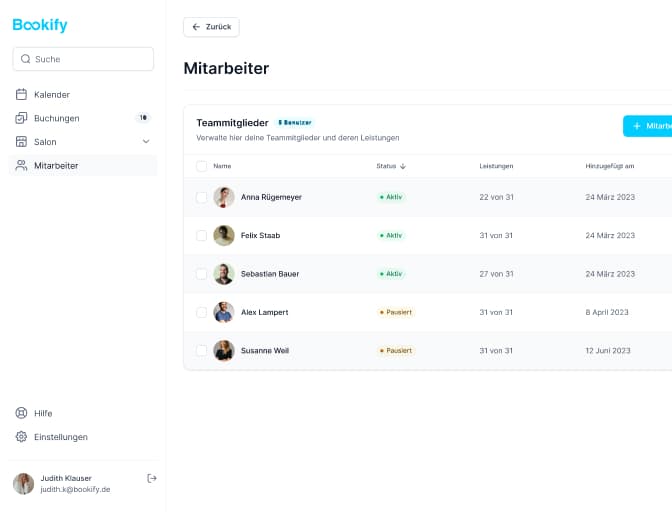
Task: Click the Einstellungen gear icon
Action: click(22, 437)
